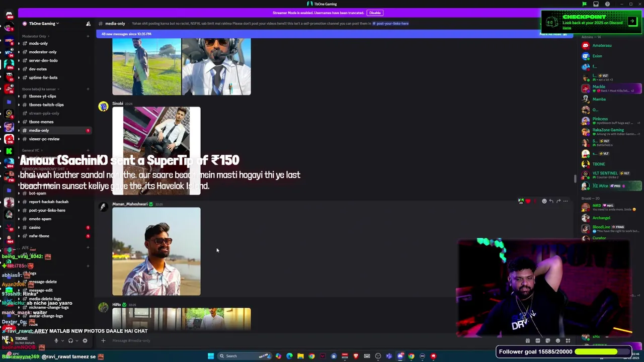Open add reaction picker on hovered message
The height and width of the screenshot is (362, 644).
[544, 201]
